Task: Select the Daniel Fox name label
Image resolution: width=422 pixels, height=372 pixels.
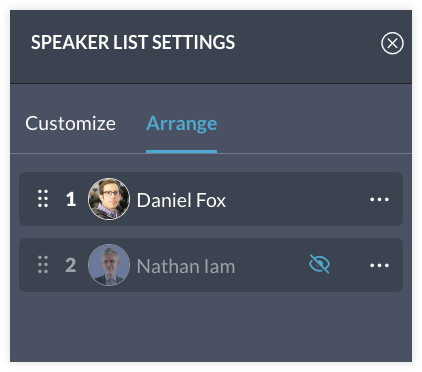Action: click(x=181, y=200)
